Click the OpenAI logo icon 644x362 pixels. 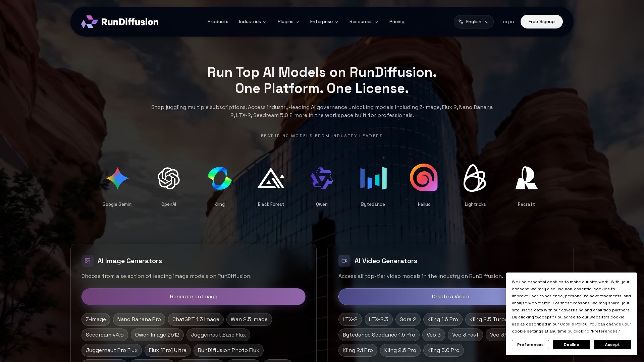(169, 178)
